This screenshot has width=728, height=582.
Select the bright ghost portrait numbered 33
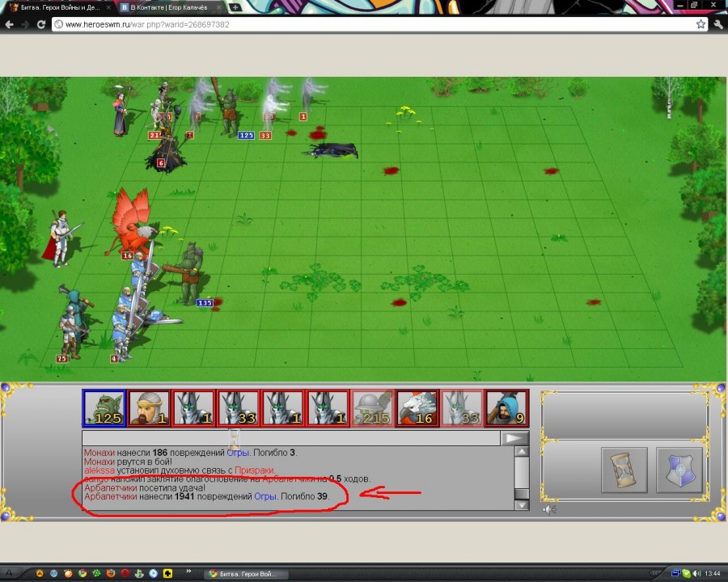point(238,408)
